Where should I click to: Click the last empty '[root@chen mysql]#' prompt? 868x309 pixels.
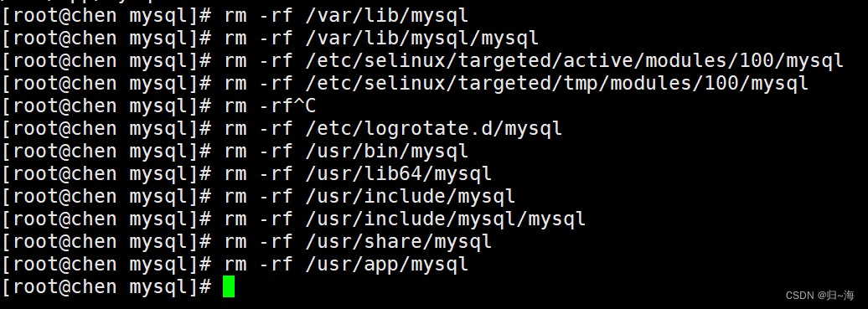[x=107, y=287]
